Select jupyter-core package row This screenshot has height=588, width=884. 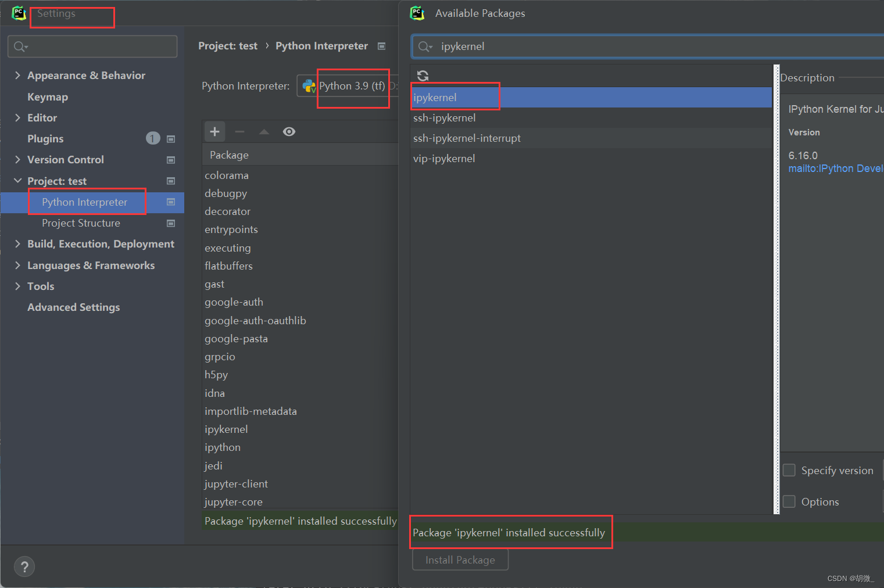point(300,502)
